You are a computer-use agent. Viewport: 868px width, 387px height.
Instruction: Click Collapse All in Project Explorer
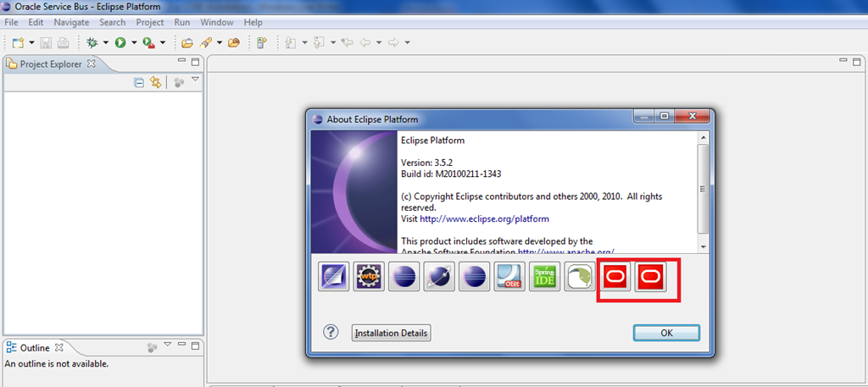point(139,82)
